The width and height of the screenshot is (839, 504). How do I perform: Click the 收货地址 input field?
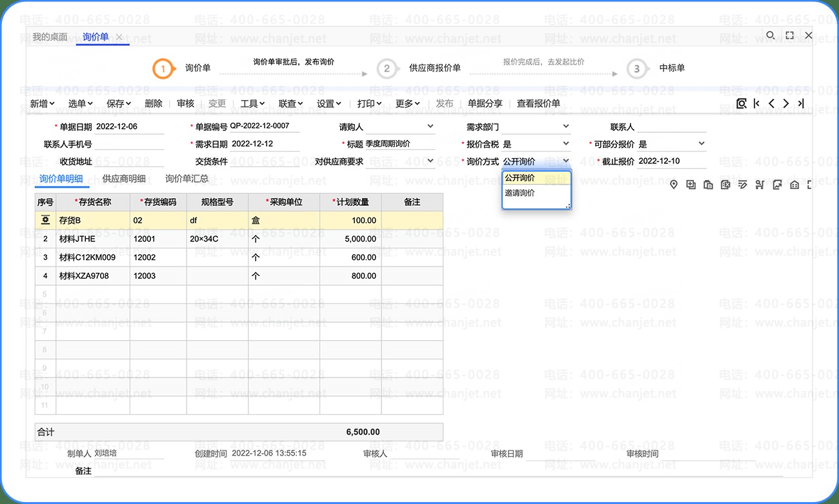(x=129, y=161)
